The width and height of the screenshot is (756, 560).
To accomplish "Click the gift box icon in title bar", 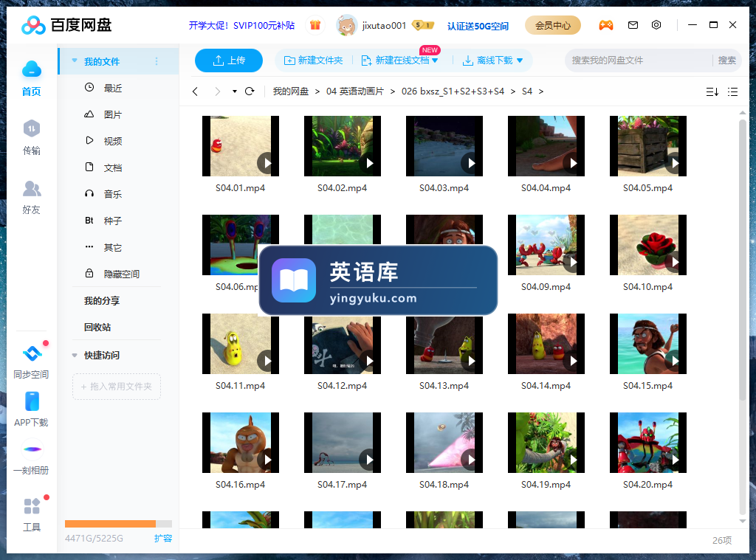I will [x=315, y=25].
